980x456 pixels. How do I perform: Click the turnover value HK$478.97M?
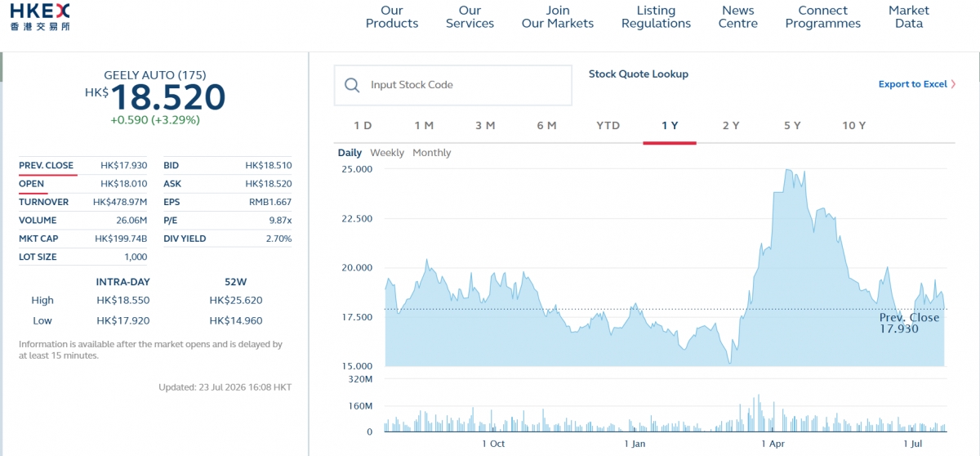click(x=120, y=202)
